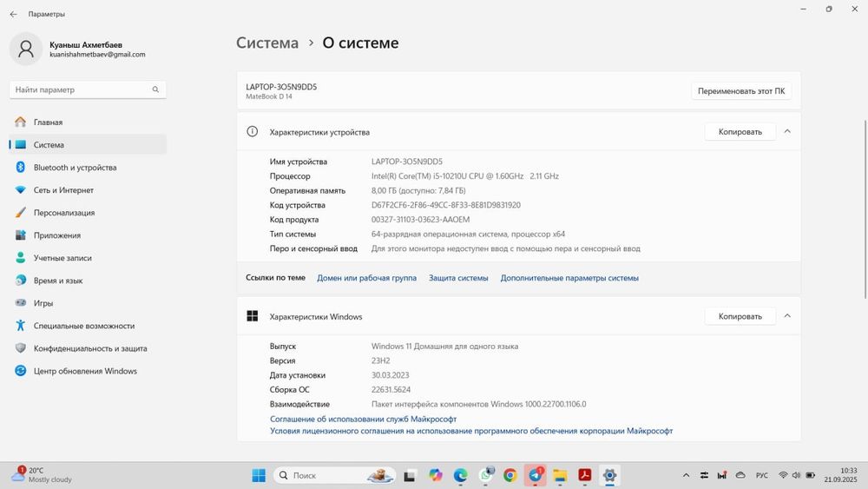Open Конфиденциальность и защита section
This screenshot has height=489, width=868.
[88, 349]
